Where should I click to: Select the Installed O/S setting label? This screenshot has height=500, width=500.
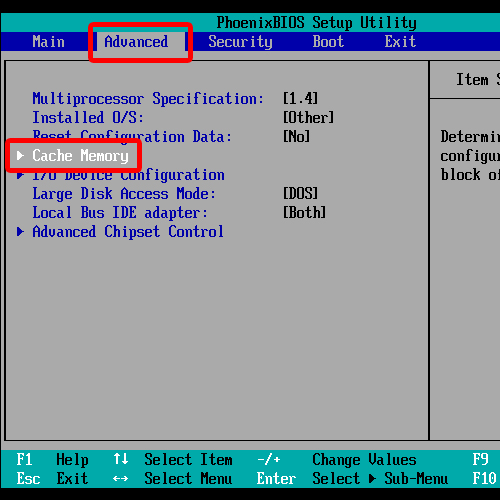tap(88, 117)
